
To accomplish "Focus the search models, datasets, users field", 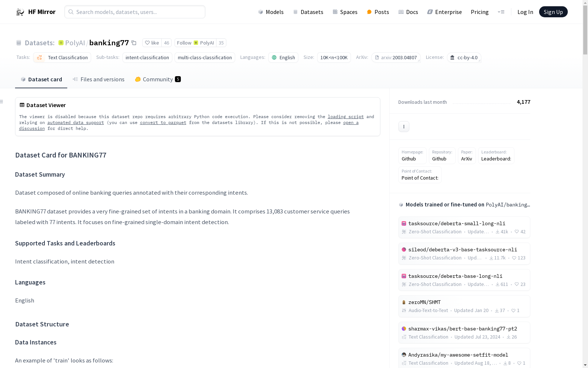I will 135,12.
